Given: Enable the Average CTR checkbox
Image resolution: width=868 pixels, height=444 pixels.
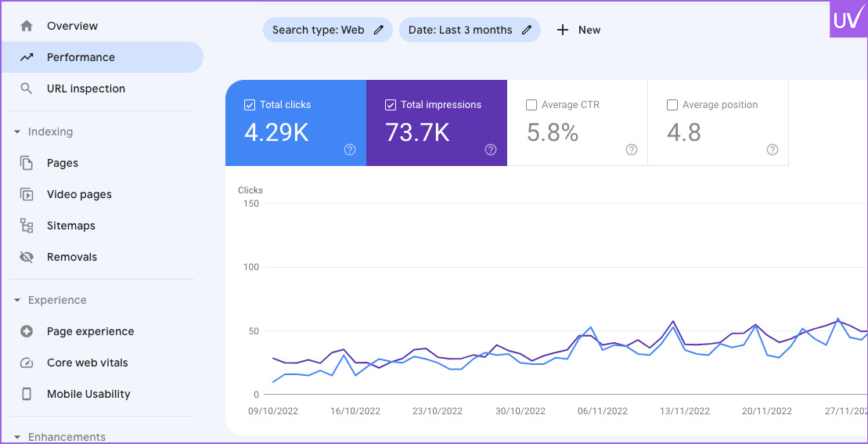Looking at the screenshot, I should point(531,105).
